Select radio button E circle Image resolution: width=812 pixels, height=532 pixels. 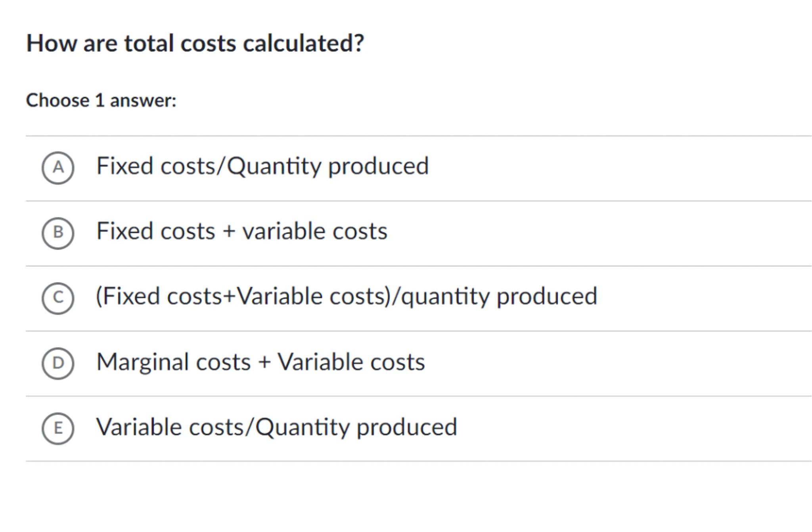pyautogui.click(x=58, y=428)
